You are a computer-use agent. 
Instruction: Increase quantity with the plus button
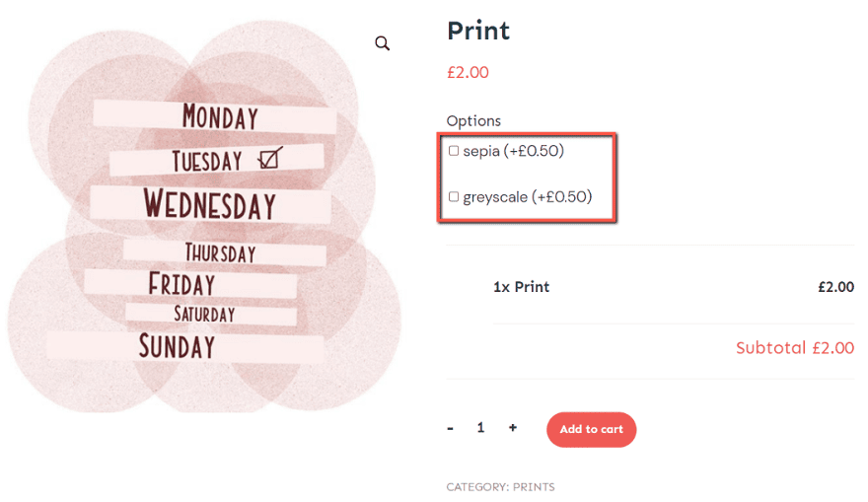tap(513, 428)
